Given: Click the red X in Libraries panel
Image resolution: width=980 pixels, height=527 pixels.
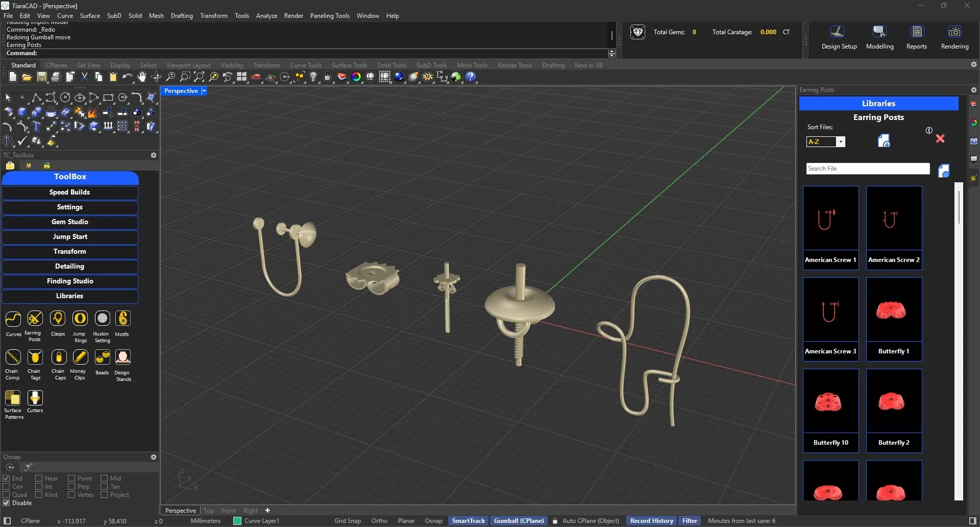Looking at the screenshot, I should click(940, 139).
